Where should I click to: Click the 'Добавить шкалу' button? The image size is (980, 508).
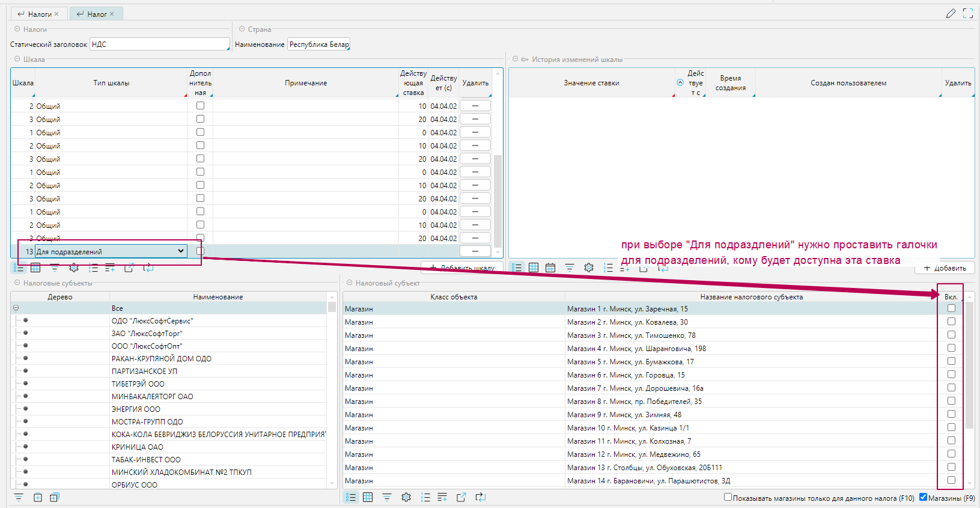click(461, 268)
